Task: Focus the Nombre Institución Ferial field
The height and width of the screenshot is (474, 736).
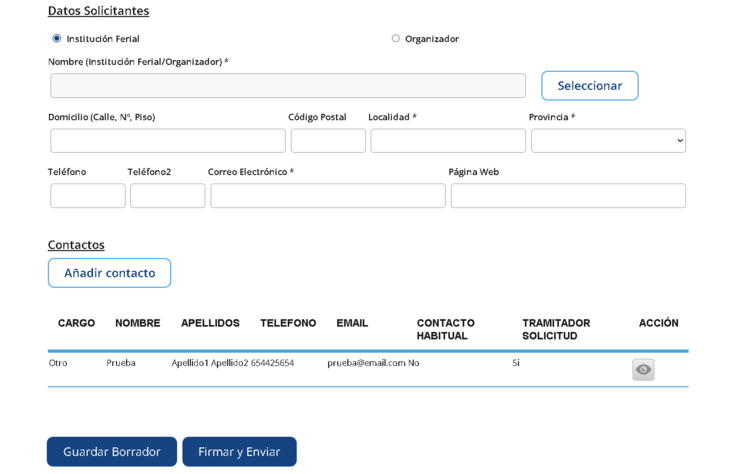Action: [288, 85]
